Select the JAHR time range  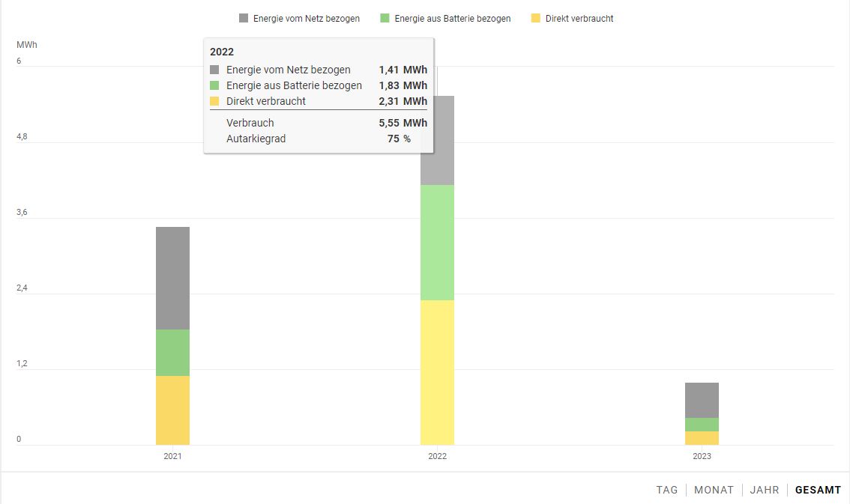[x=765, y=490]
